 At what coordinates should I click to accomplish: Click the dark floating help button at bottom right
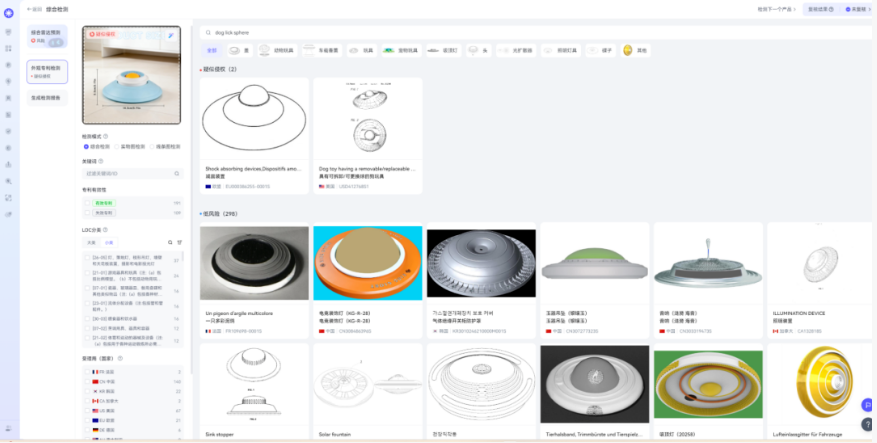coord(867,423)
